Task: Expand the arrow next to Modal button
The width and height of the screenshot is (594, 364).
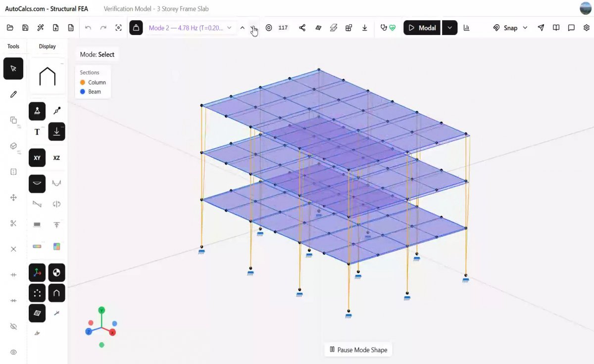Action: [449, 28]
